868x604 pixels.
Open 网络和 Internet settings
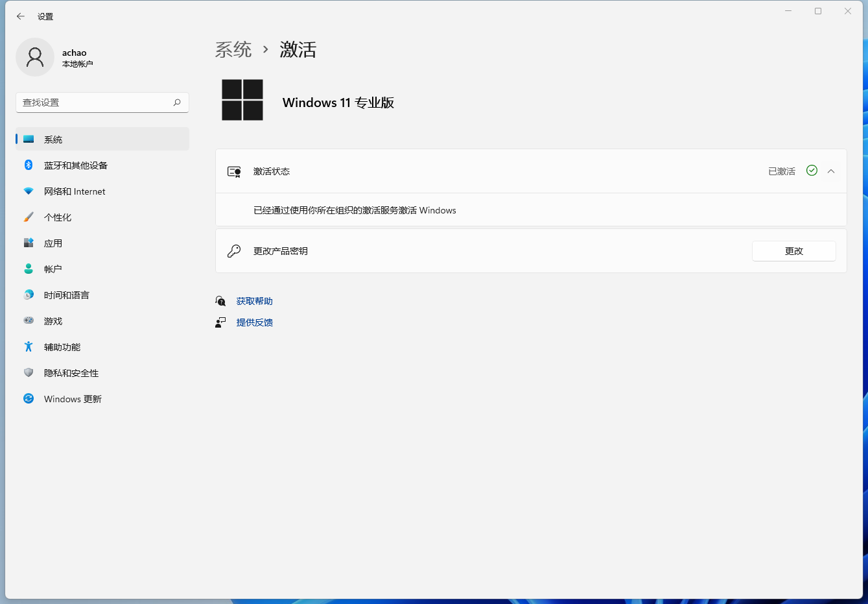pos(102,191)
